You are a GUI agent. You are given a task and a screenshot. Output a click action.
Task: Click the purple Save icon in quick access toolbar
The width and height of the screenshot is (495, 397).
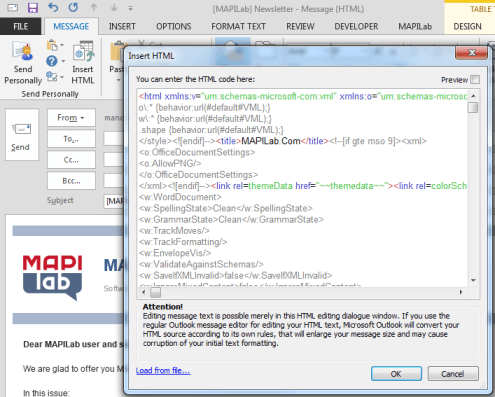[33, 7]
